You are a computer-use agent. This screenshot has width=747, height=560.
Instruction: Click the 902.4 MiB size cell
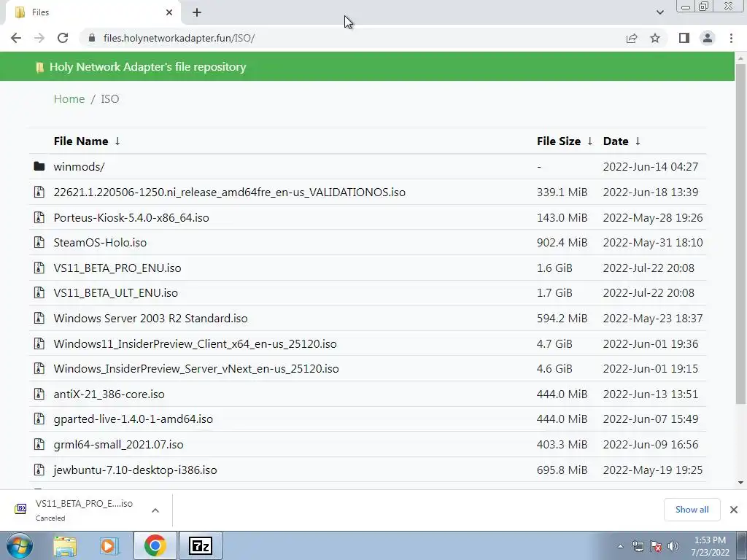(x=562, y=242)
